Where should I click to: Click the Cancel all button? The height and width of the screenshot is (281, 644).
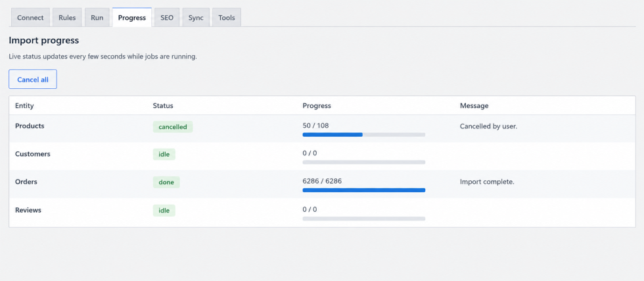click(x=33, y=80)
